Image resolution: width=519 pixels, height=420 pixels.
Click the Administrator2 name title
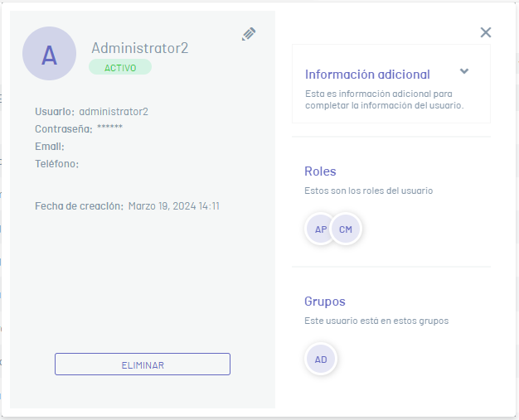coord(139,48)
